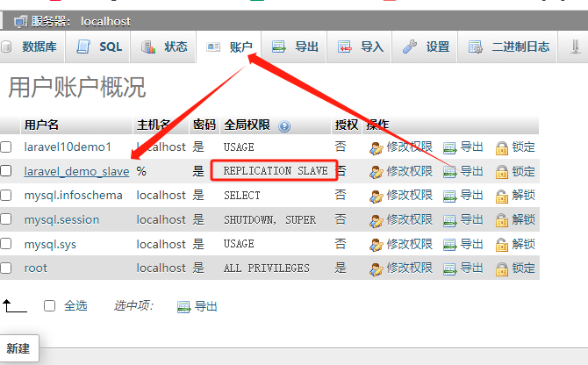This screenshot has width=588, height=365.
Task: Click unlock icon for mysql.session
Action: coord(502,221)
